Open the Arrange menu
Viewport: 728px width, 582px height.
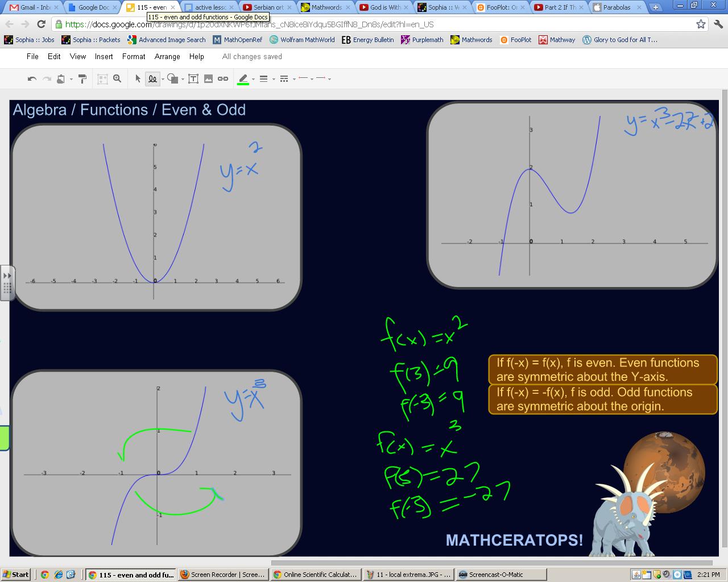tap(167, 56)
